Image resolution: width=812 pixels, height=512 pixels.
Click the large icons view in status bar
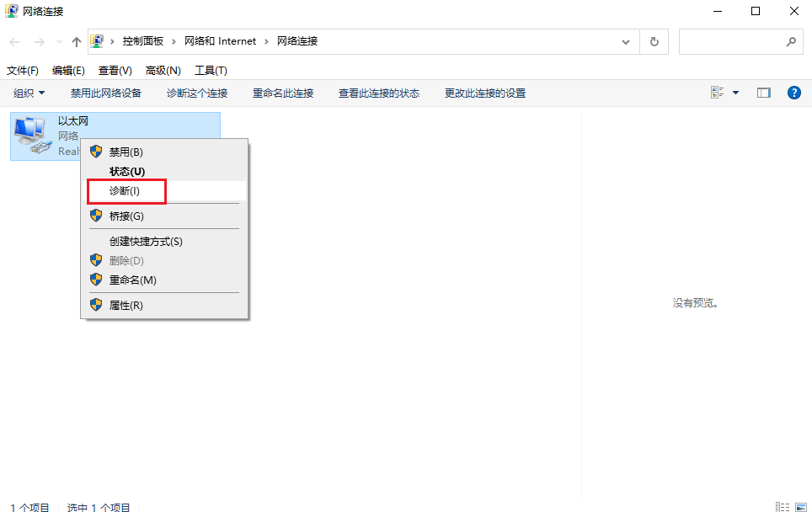pos(802,507)
